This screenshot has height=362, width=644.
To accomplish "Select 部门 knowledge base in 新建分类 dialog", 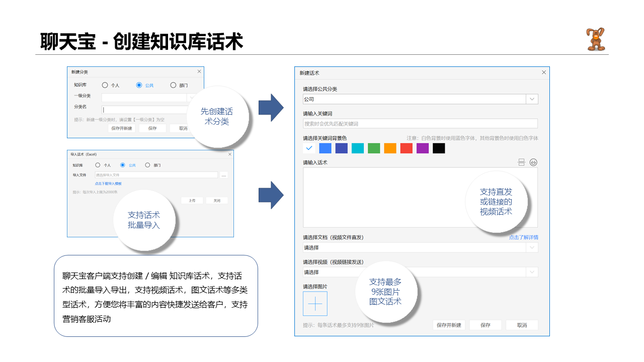I will pos(174,85).
